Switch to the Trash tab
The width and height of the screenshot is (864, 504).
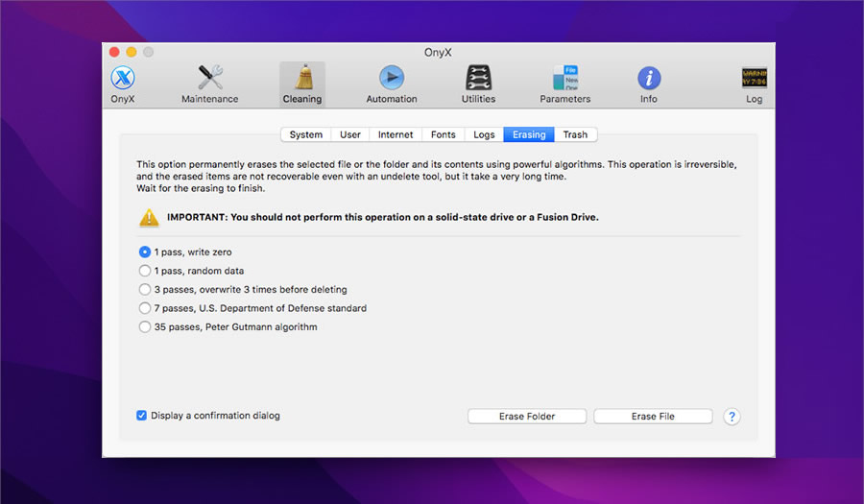[575, 134]
